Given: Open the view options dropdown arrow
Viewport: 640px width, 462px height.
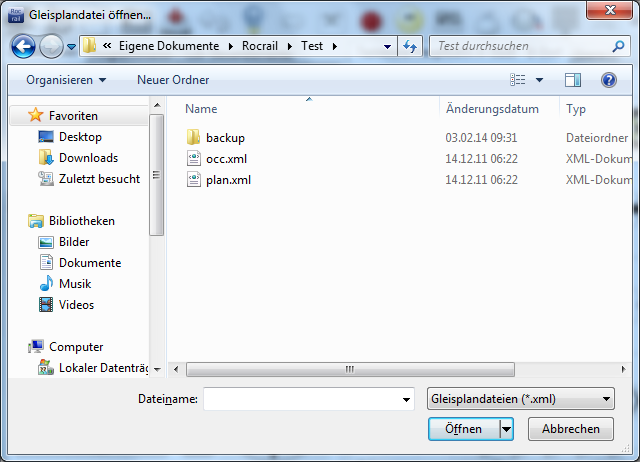Looking at the screenshot, I should pyautogui.click(x=539, y=80).
